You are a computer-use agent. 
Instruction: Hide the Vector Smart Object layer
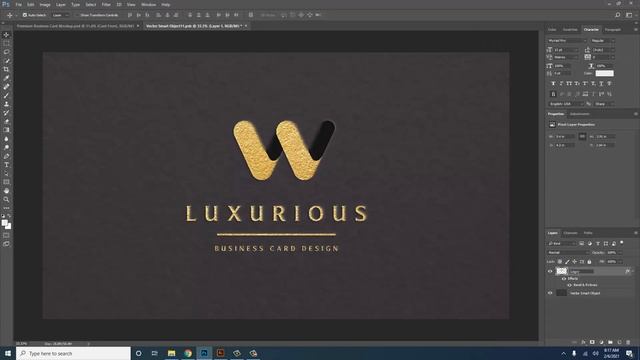pyautogui.click(x=550, y=293)
